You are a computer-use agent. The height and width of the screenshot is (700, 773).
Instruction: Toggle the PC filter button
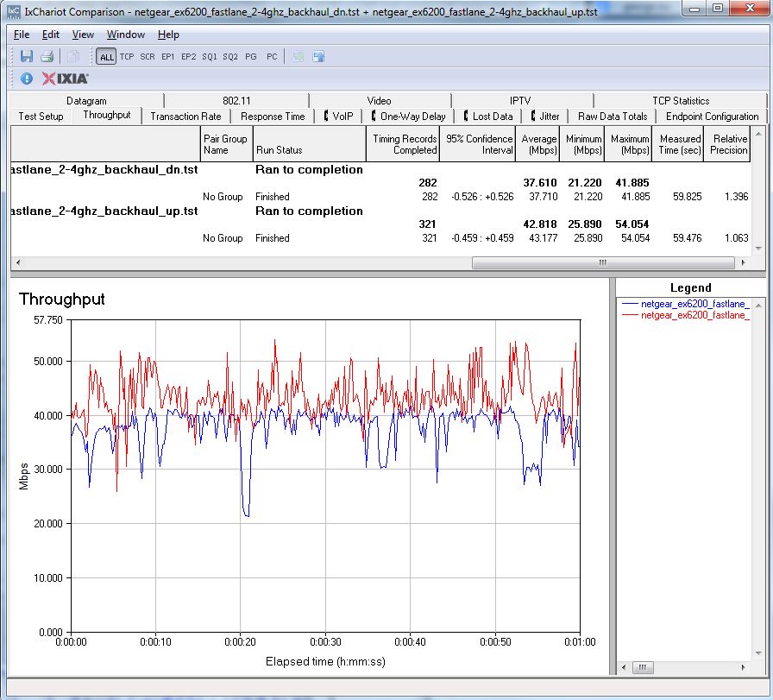[272, 57]
